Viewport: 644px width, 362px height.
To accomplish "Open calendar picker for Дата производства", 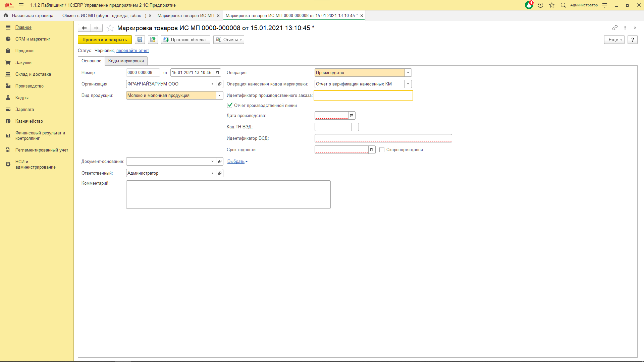I will tap(352, 116).
